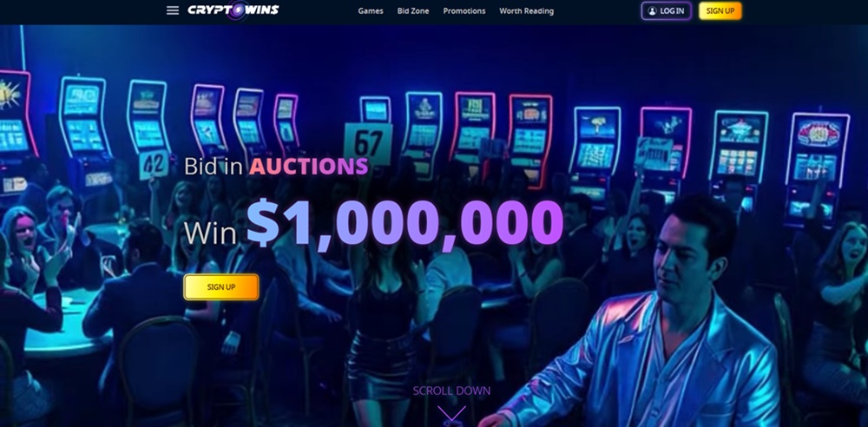The image size is (868, 427).
Task: Click the gradient AUCTIONS heading
Action: (308, 166)
